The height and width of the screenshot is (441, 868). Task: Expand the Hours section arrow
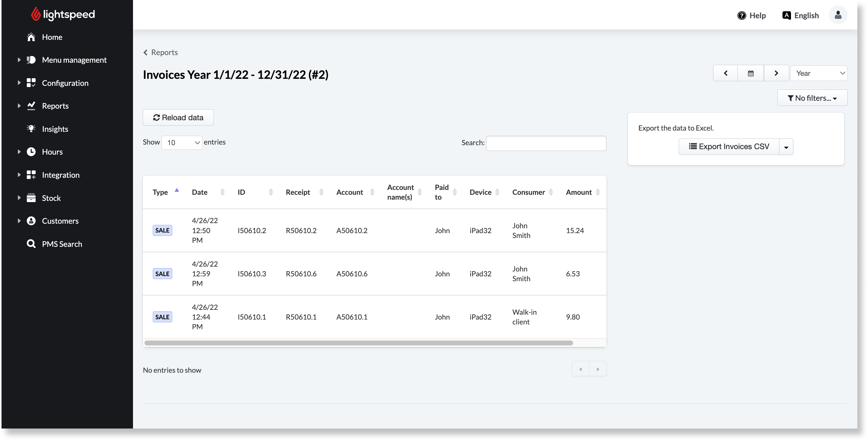(19, 152)
